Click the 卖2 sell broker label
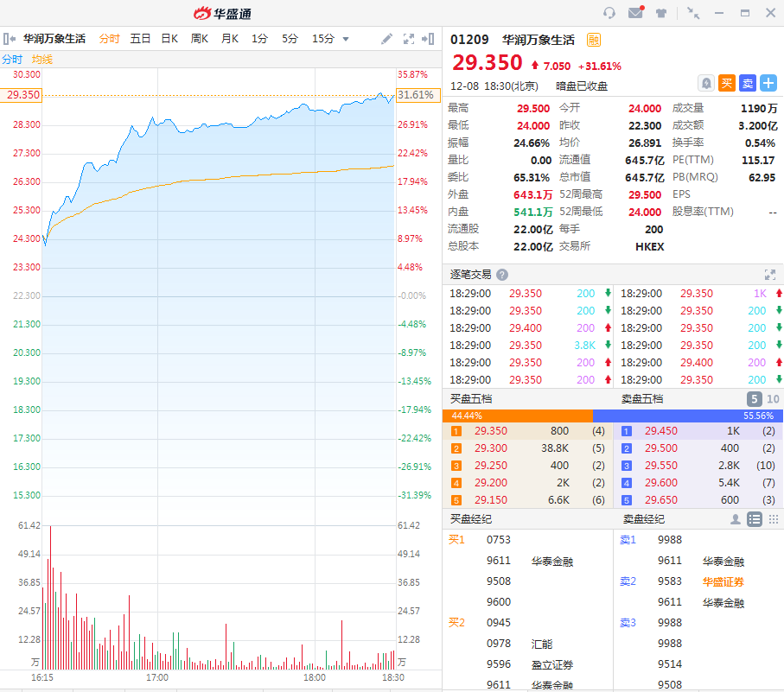The width and height of the screenshot is (784, 692). coord(628,581)
